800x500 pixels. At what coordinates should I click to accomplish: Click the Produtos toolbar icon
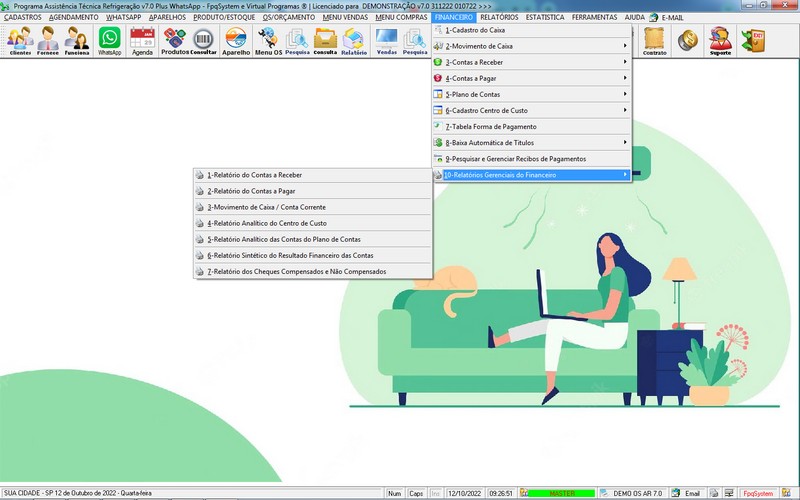[x=175, y=41]
